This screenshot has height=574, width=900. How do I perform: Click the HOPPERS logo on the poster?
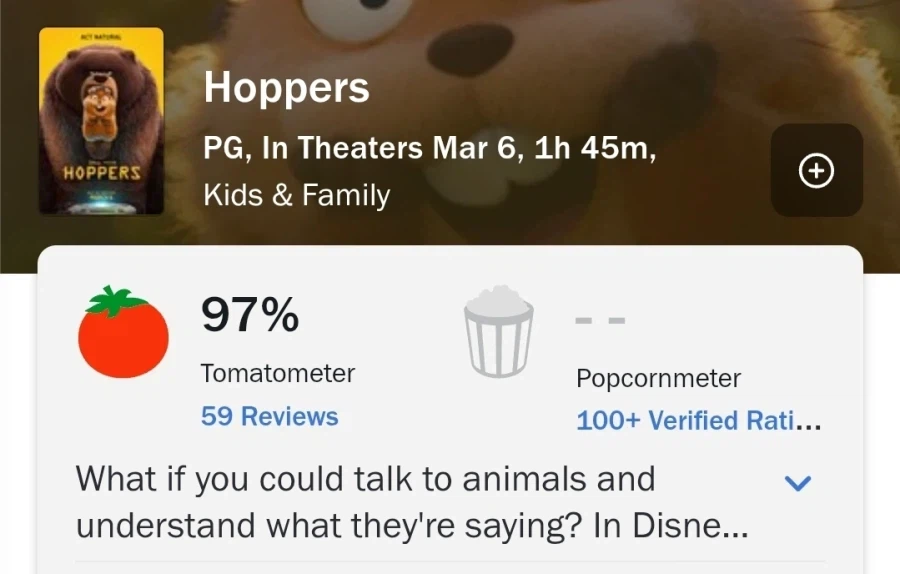tap(101, 172)
